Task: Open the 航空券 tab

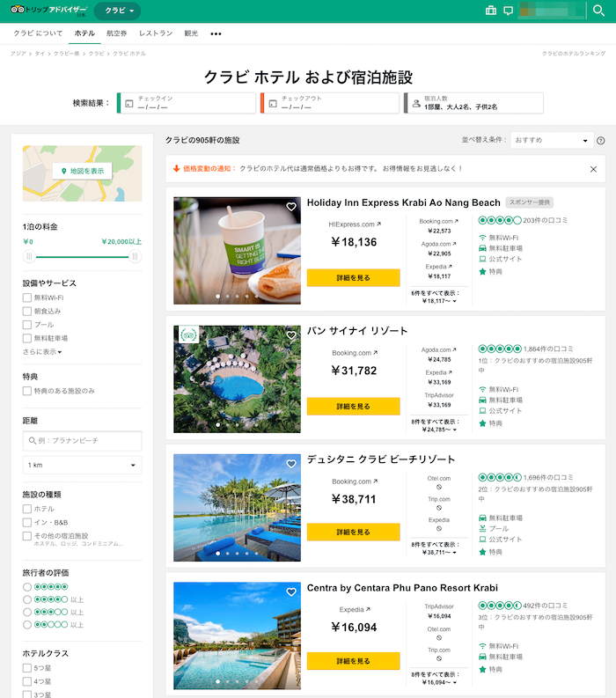Action: tap(117, 33)
